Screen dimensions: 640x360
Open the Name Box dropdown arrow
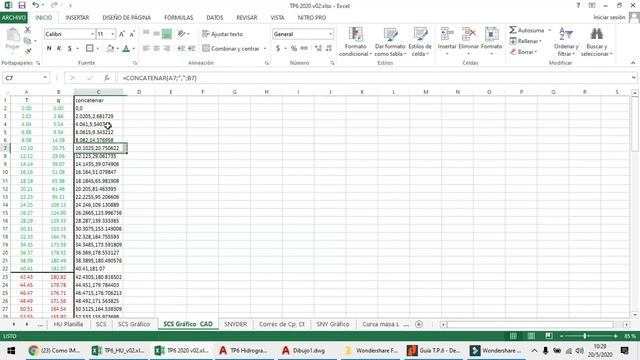coord(45,78)
